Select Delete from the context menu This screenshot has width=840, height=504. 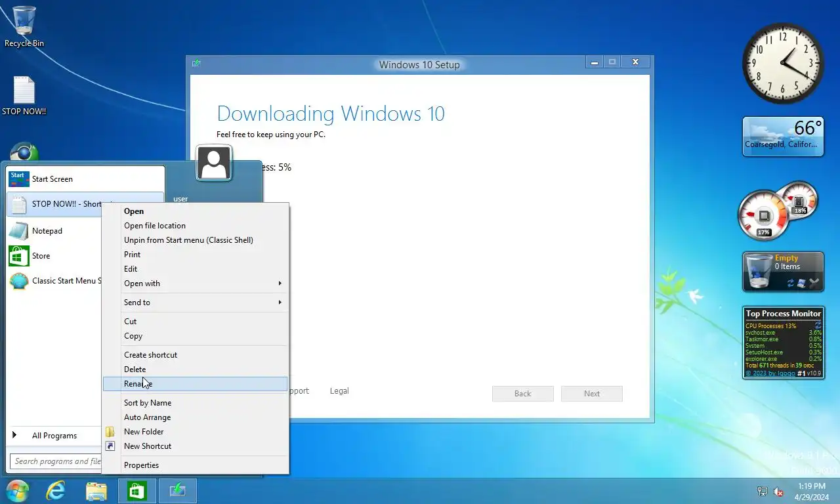pyautogui.click(x=196, y=369)
